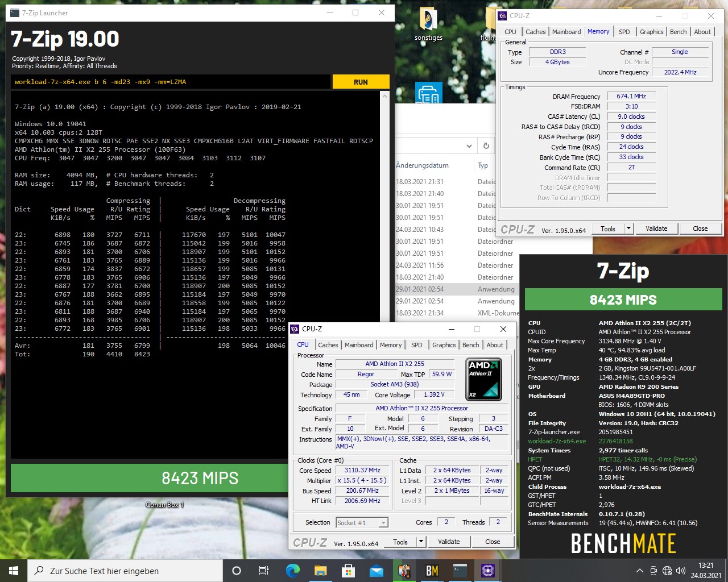Click the taskbar search box

(x=125, y=571)
